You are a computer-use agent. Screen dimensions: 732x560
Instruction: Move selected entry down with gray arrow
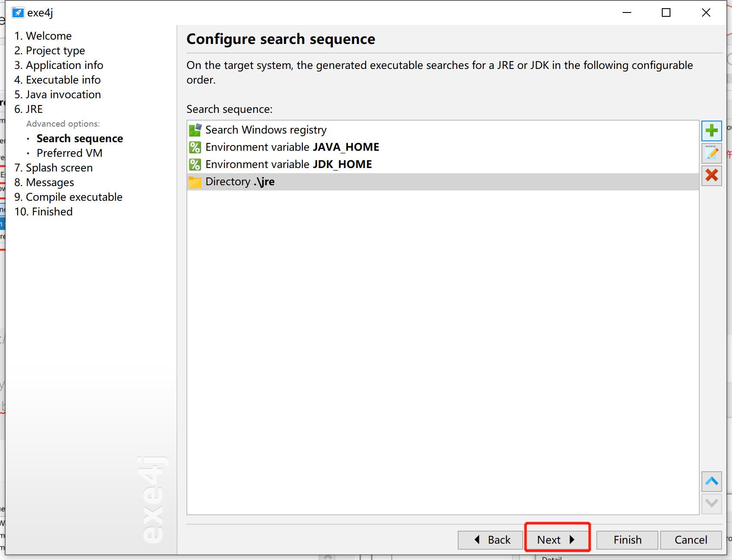711,504
